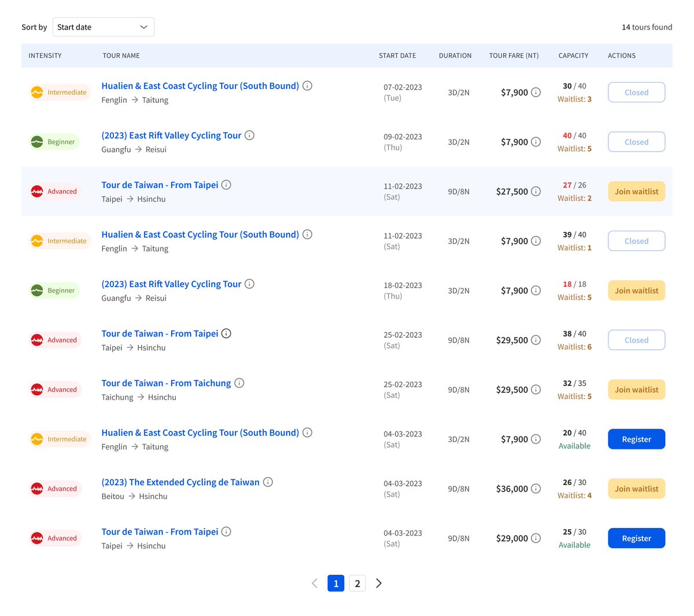694x616 pixels.
Task: Click fare info icon next to $29,000
Action: click(x=536, y=538)
